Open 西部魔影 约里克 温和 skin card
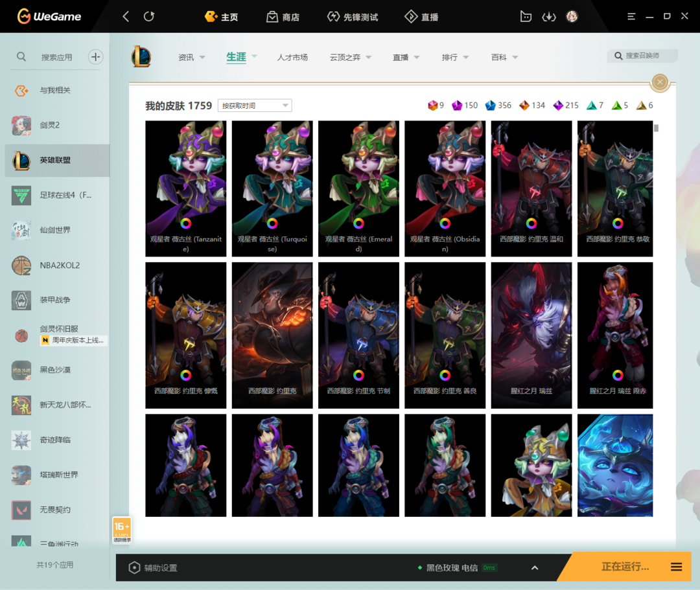 [531, 188]
